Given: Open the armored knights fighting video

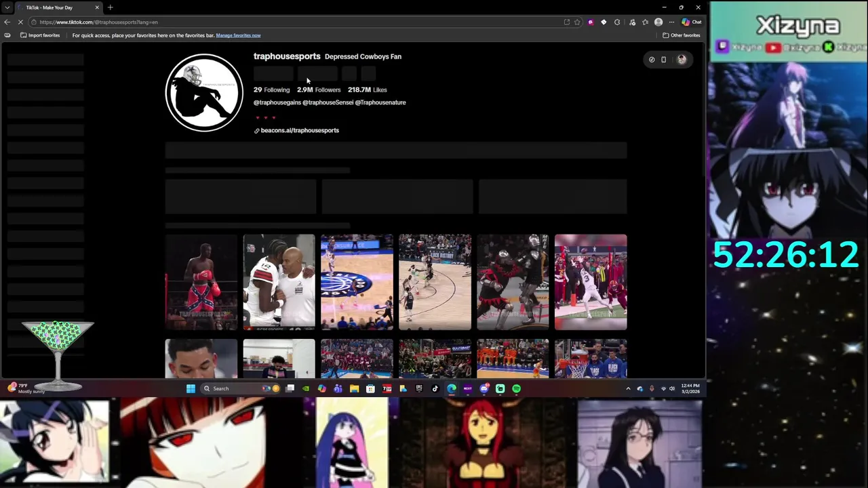Looking at the screenshot, I should [x=513, y=282].
